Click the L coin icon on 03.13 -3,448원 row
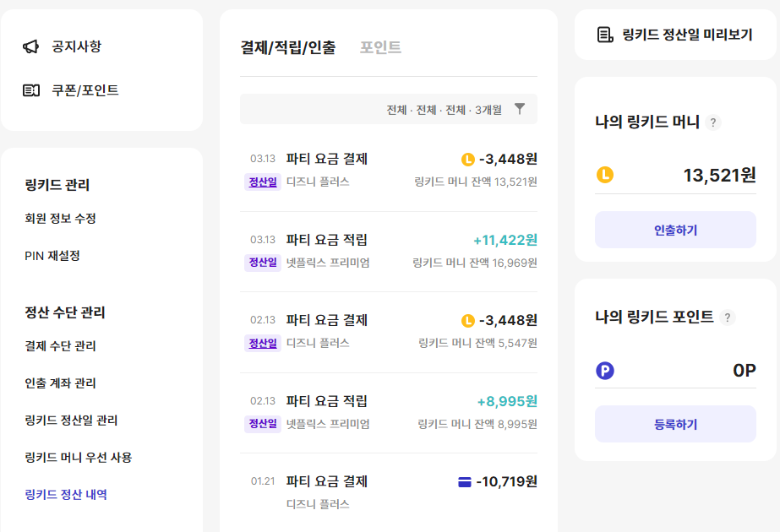The width and height of the screenshot is (780, 532). coord(467,160)
